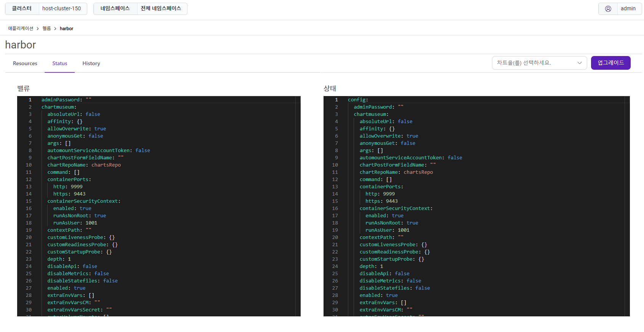Click contextPath line in status editor
The width and height of the screenshot is (644, 332).
pos(381,237)
